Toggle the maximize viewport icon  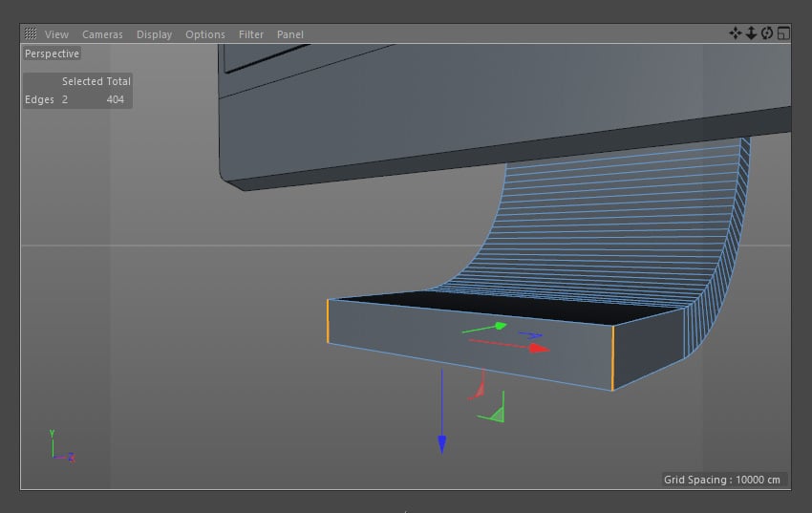782,33
